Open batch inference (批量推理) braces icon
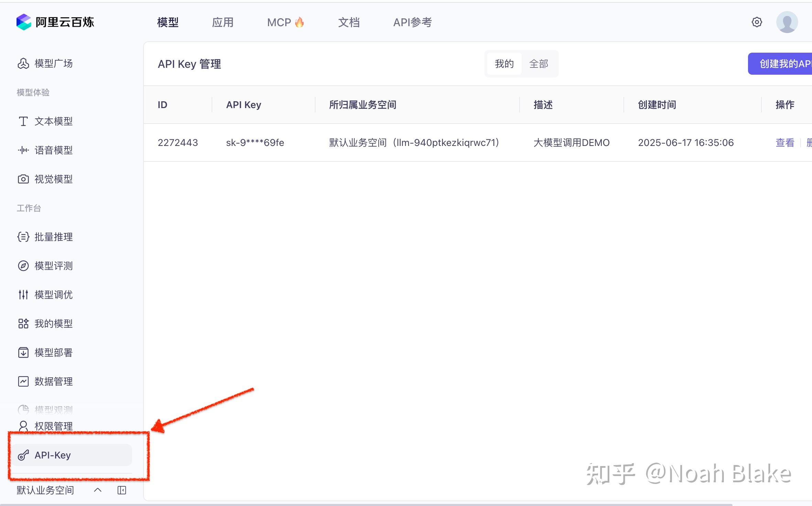This screenshot has height=506, width=812. [23, 237]
